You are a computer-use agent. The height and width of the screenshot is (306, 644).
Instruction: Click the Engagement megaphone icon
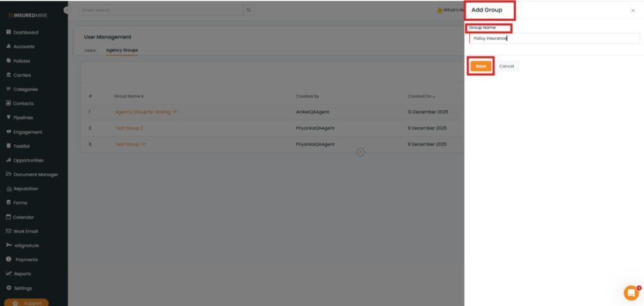[x=9, y=132]
